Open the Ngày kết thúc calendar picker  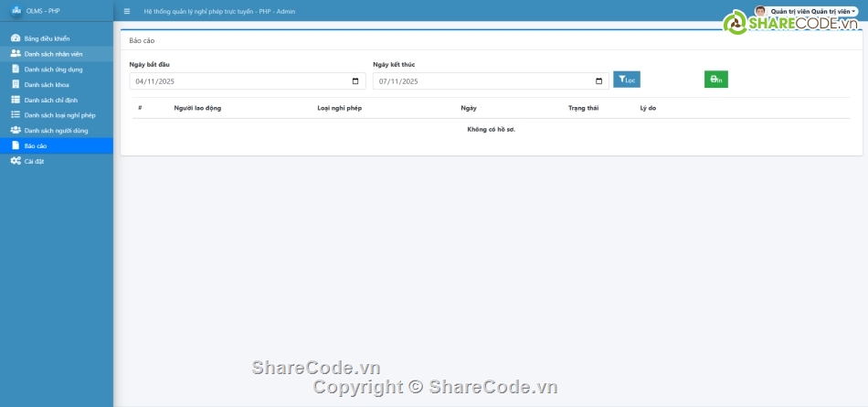[598, 81]
